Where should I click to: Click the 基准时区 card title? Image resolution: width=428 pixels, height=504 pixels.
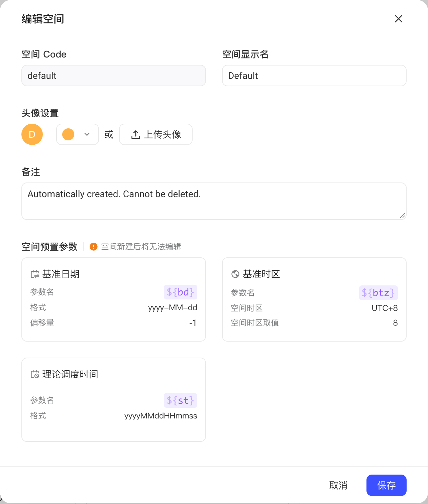coord(261,274)
